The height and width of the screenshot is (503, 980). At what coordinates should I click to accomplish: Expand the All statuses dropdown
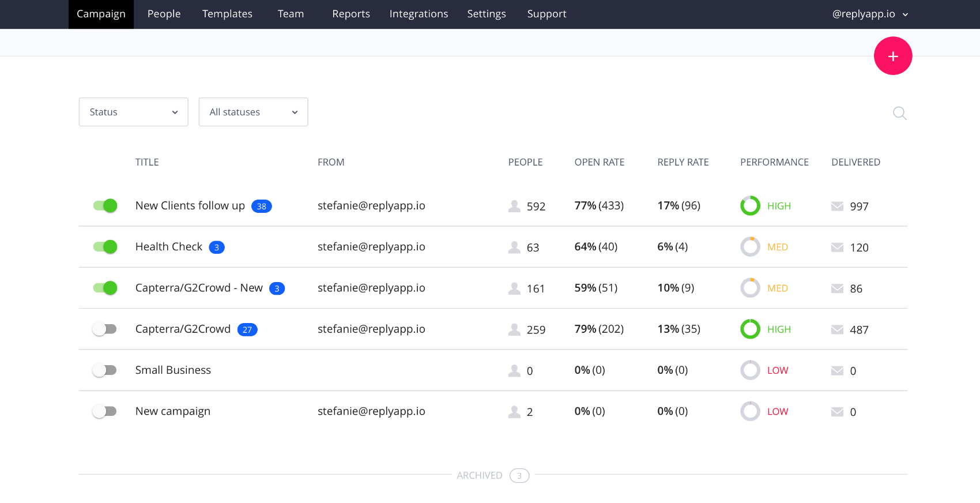253,112
